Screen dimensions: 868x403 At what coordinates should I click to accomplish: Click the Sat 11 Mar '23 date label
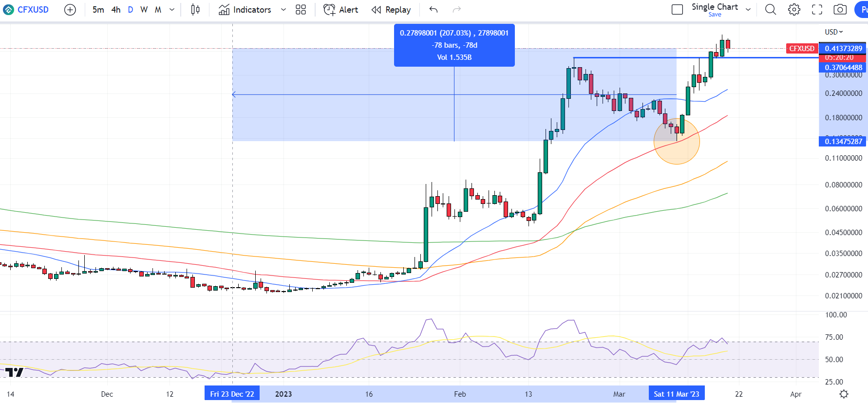point(677,394)
